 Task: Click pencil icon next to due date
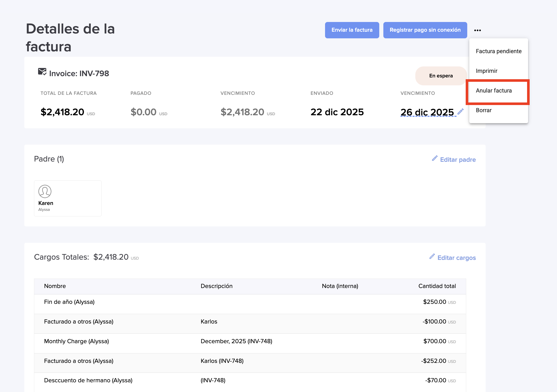pos(460,112)
